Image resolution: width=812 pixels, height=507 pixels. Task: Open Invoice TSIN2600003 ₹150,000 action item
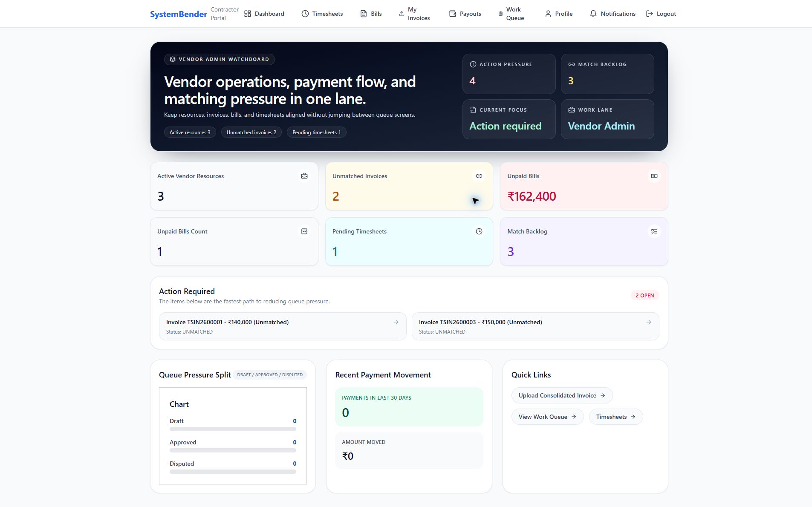(x=535, y=326)
